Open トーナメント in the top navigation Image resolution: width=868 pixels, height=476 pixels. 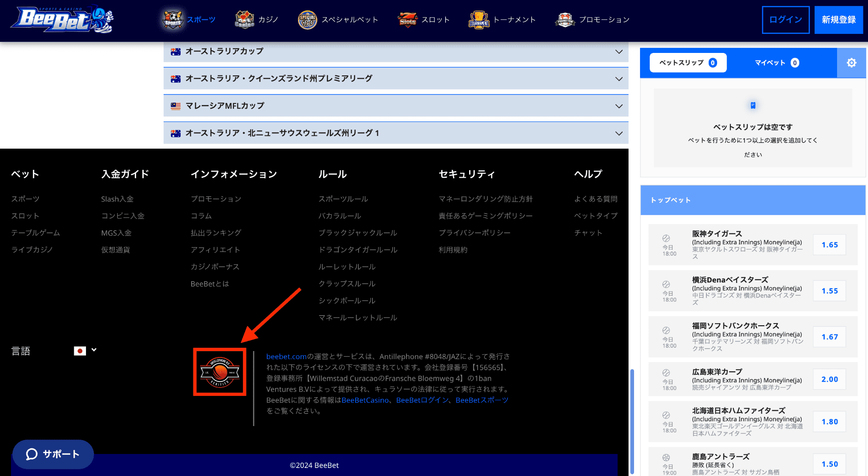point(515,19)
